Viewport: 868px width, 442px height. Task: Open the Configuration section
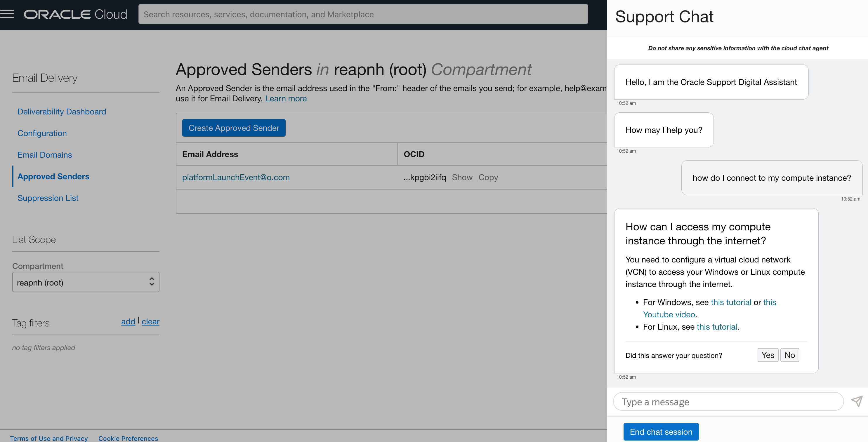tap(42, 133)
